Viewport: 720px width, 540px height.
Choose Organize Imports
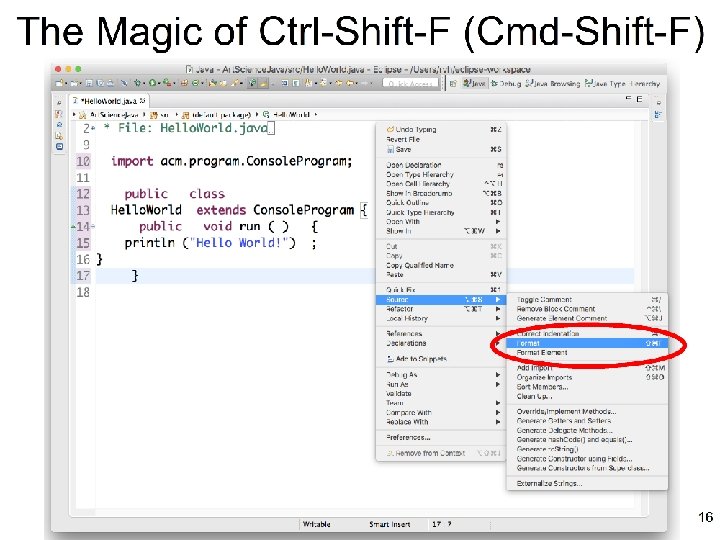pos(587,377)
